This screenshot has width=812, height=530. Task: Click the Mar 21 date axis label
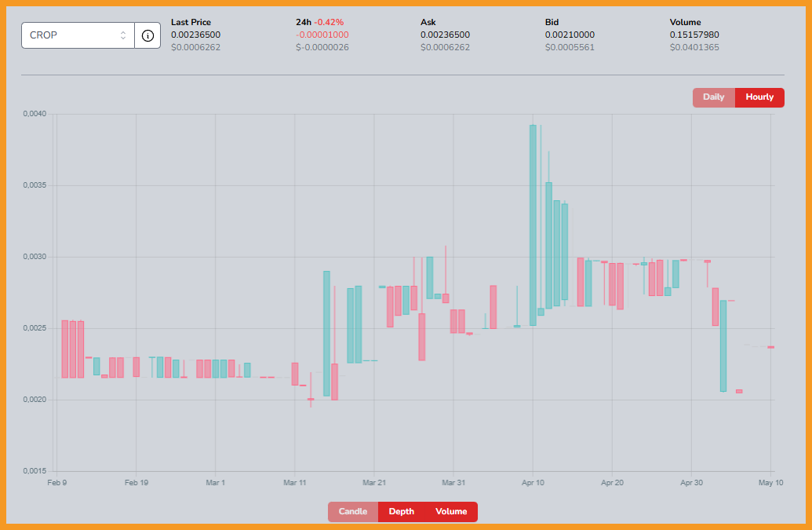coord(374,483)
